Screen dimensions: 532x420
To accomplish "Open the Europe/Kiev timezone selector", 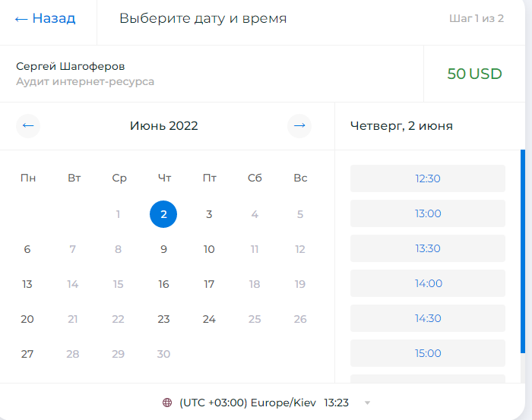I will (x=267, y=403).
